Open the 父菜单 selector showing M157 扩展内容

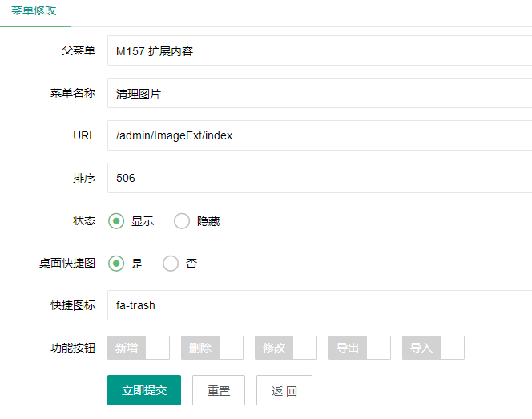tap(319, 51)
